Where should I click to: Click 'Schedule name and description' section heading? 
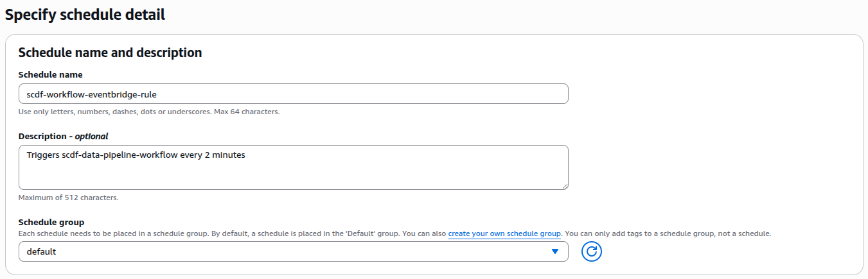coord(110,53)
